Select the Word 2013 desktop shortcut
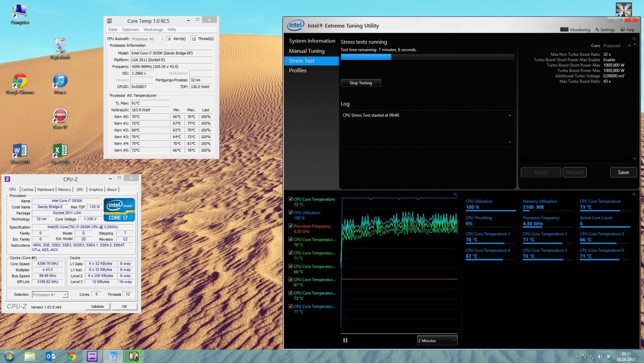This screenshot has height=363, width=644. 20,154
